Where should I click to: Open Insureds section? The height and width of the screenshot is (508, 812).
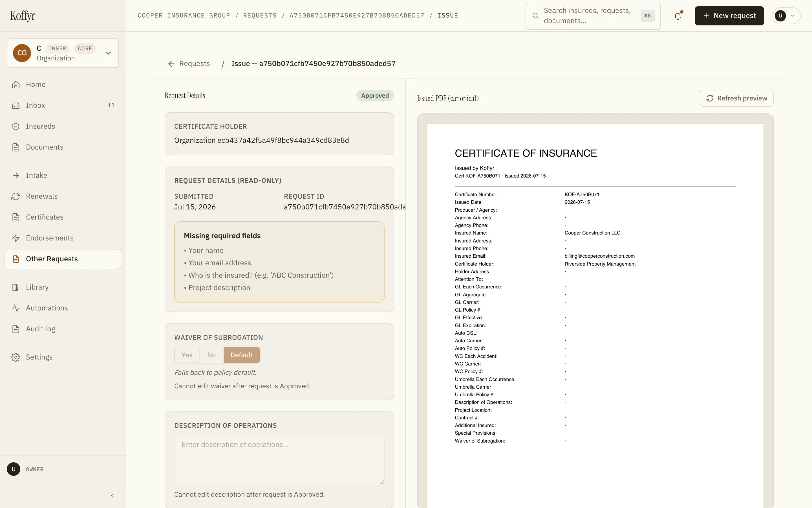63,126
